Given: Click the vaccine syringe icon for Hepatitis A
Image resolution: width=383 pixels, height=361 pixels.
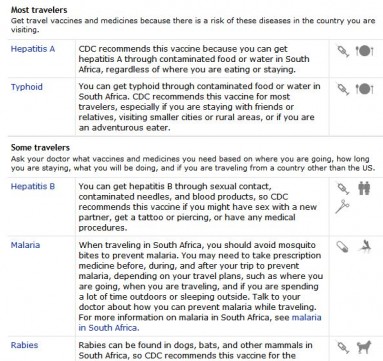Looking at the screenshot, I should point(343,51).
